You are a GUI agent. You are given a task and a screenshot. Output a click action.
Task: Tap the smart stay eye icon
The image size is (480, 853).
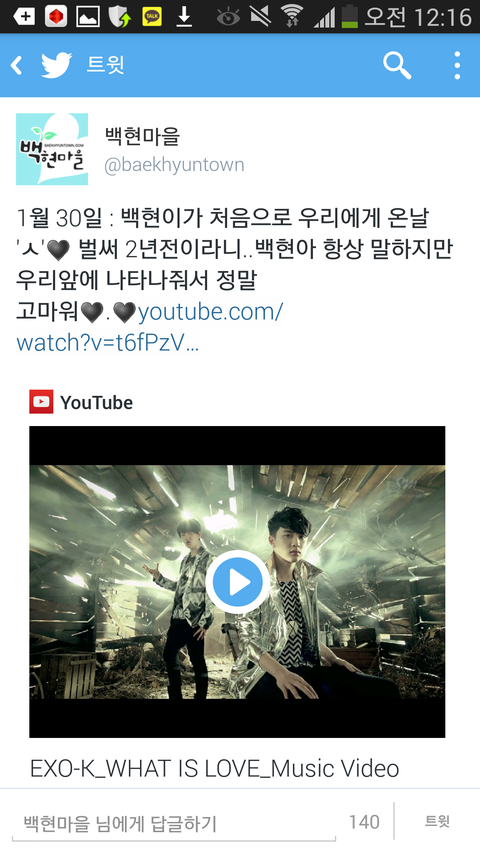[228, 17]
